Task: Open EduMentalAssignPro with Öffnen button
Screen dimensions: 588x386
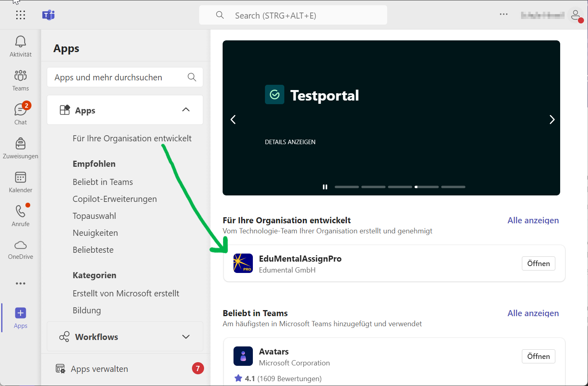Action: click(x=538, y=264)
